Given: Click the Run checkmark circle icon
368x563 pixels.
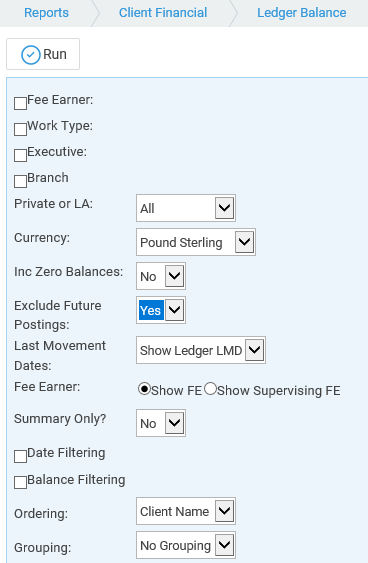Looking at the screenshot, I should 31,55.
